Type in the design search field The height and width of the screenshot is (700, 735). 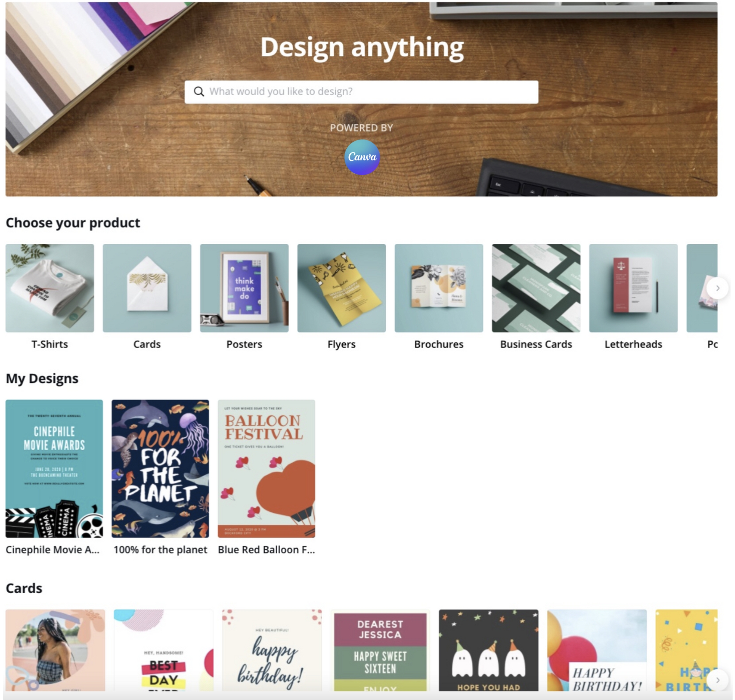click(x=369, y=92)
